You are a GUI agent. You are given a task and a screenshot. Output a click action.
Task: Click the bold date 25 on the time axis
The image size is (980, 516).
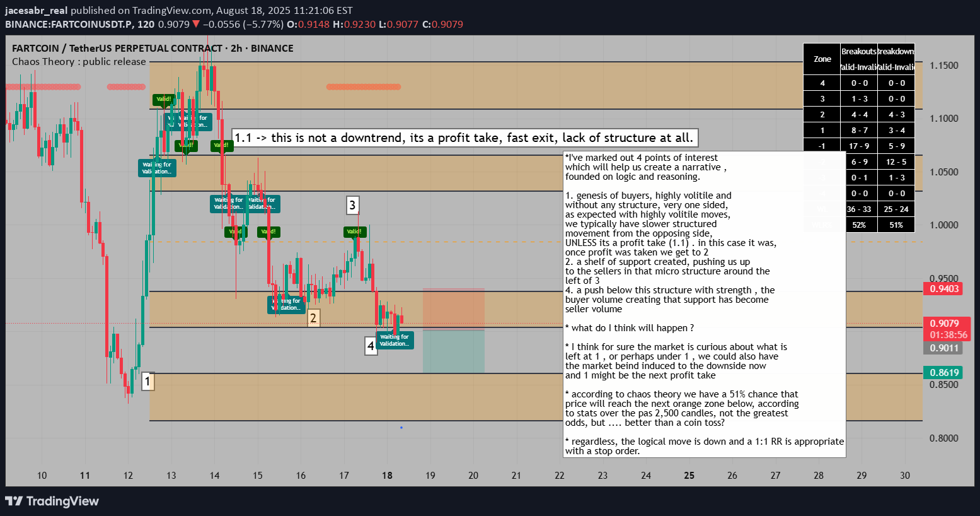point(689,476)
